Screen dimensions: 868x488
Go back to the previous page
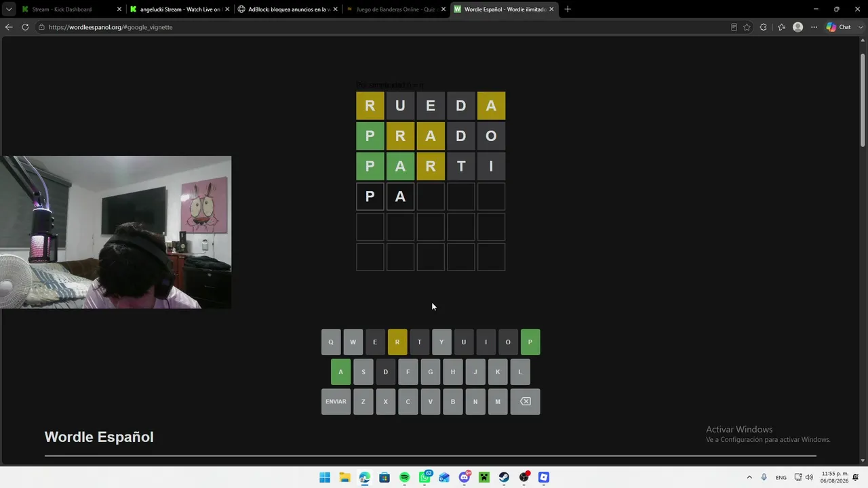(x=9, y=27)
